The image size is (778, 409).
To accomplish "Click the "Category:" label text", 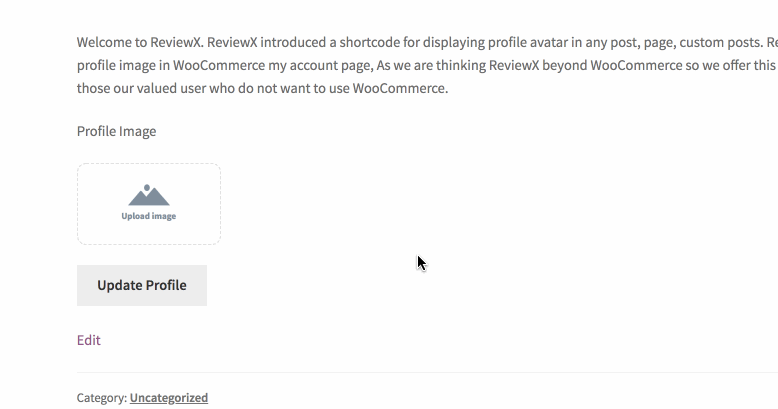I will tap(101, 398).
